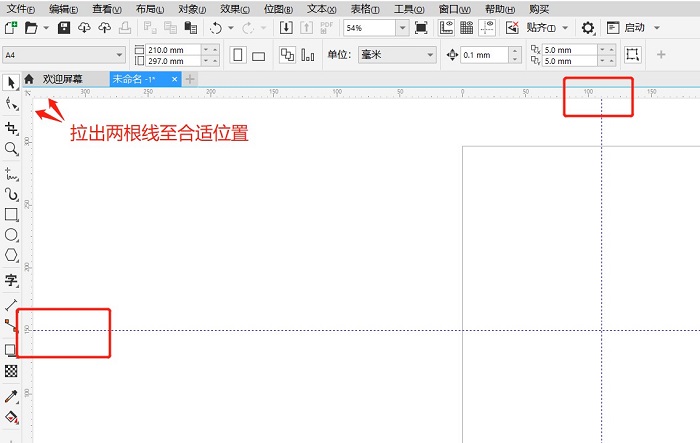This screenshot has height=443, width=700.
Task: Expand the 启动 launch dropdown
Action: (657, 28)
